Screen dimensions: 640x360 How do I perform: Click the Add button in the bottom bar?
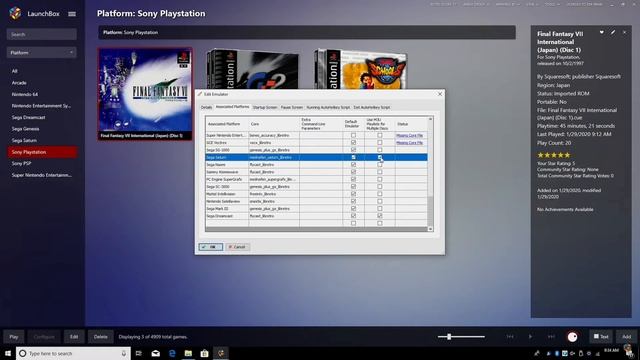coord(627,337)
